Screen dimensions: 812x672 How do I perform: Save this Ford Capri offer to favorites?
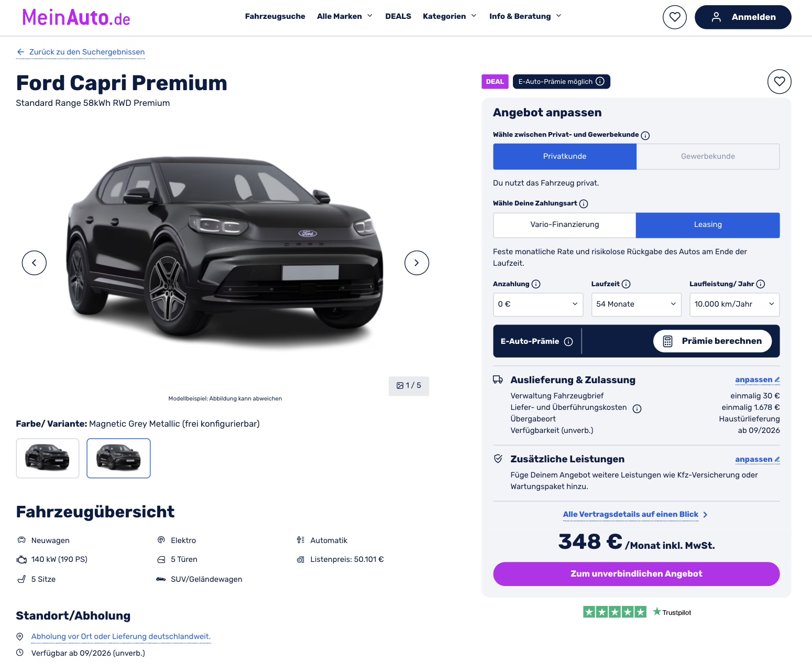[779, 82]
